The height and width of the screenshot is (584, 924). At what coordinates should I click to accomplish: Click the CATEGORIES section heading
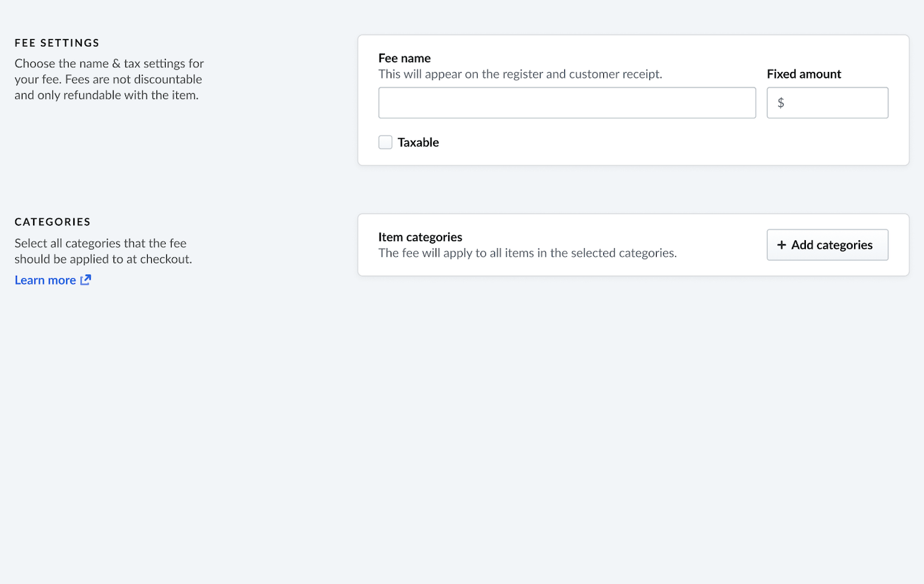point(53,222)
